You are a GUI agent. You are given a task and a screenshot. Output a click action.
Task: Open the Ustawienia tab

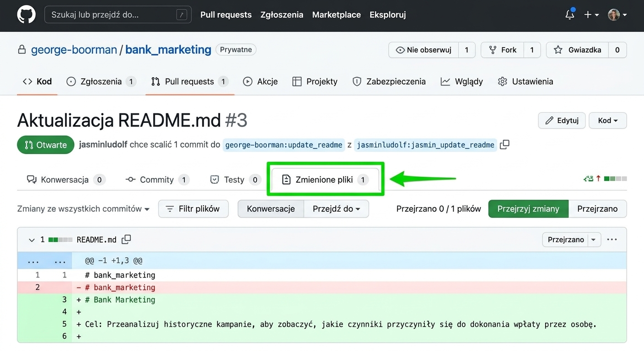click(x=526, y=81)
